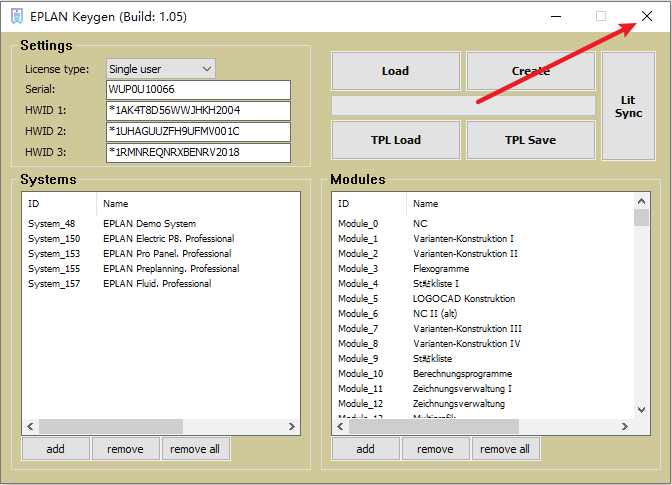Click the Systems remove button

pos(126,449)
